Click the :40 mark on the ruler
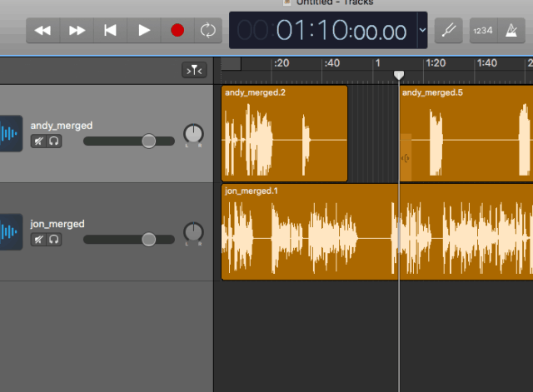The height and width of the screenshot is (392, 533). [332, 63]
